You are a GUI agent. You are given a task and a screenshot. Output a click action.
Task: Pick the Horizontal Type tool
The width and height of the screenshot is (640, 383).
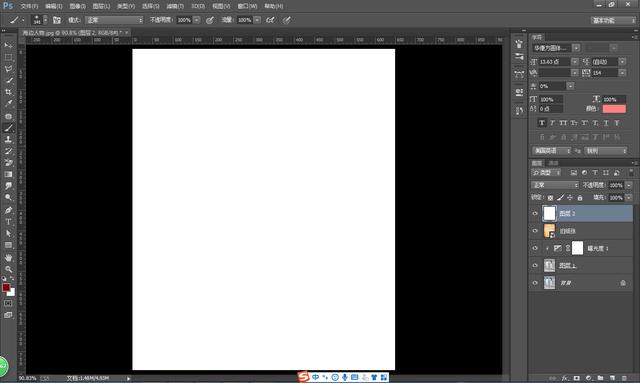pos(8,222)
